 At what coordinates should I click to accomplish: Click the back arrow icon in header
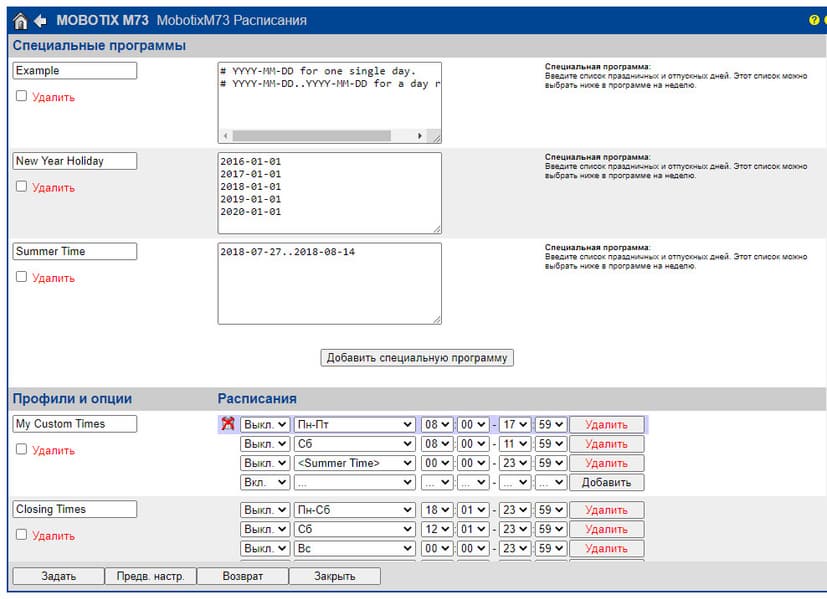[x=40, y=21]
